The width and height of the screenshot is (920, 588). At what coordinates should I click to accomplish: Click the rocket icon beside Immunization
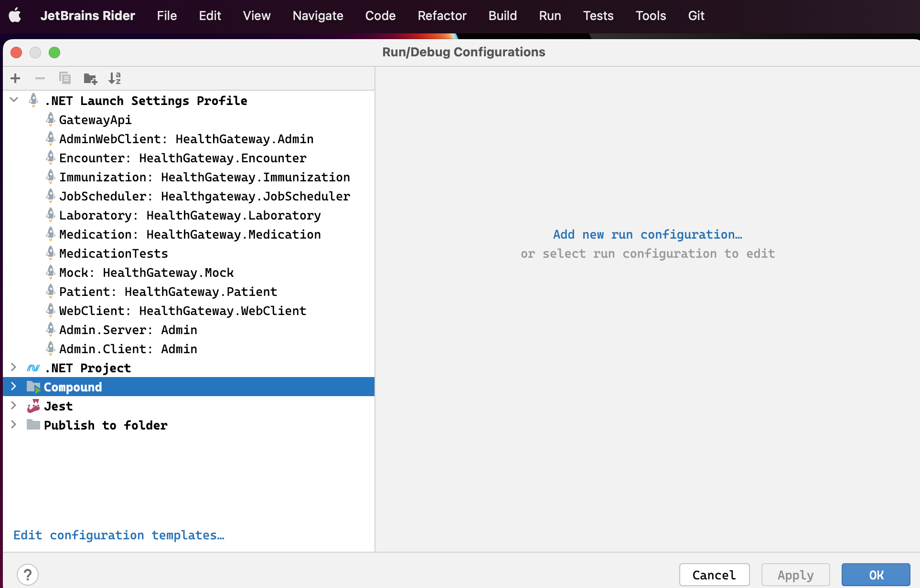click(x=51, y=177)
